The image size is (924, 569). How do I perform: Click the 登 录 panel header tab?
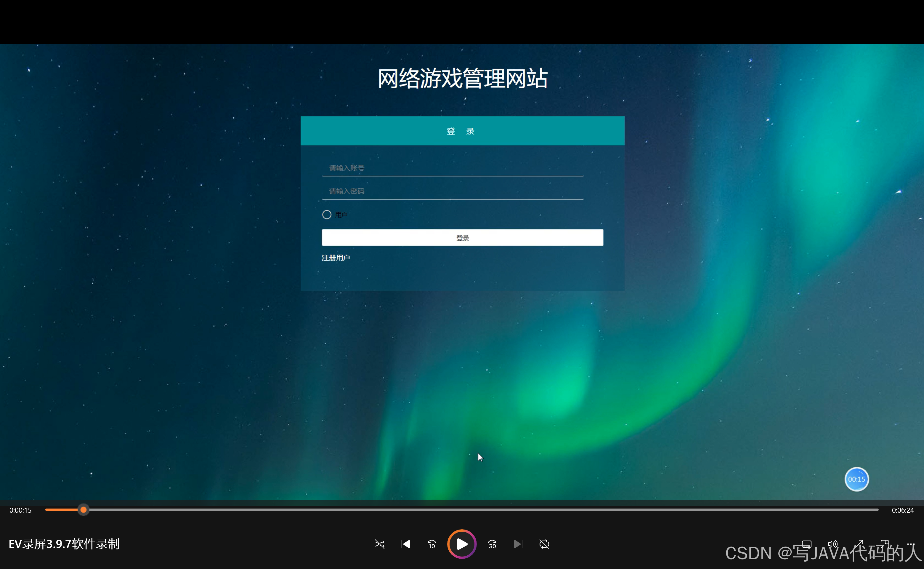[462, 131]
